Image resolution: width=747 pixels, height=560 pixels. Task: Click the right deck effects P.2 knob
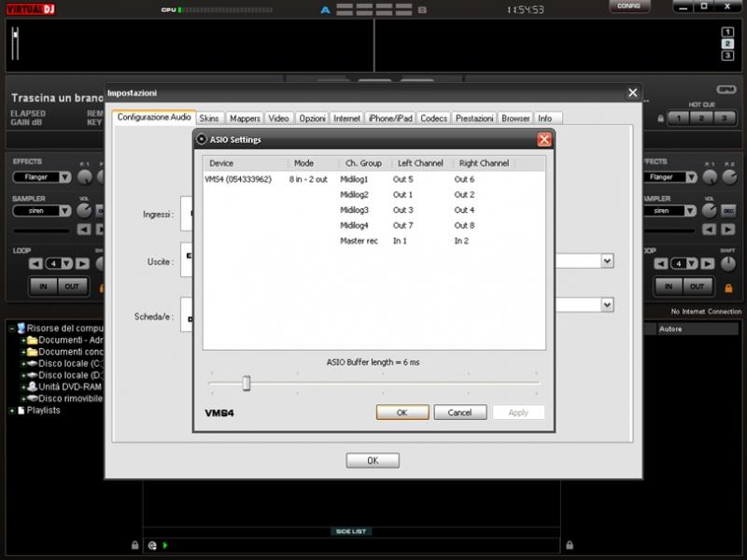tap(729, 177)
